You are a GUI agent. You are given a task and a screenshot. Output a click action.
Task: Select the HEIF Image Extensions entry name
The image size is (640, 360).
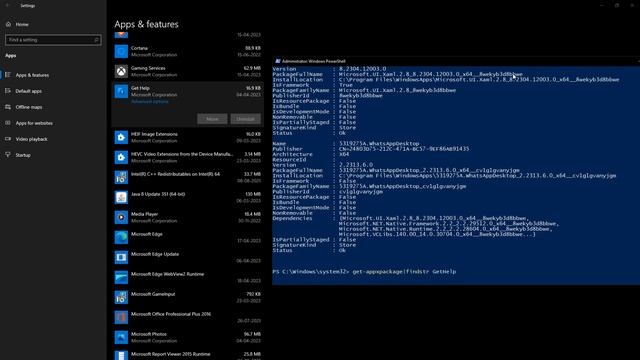pyautogui.click(x=154, y=134)
